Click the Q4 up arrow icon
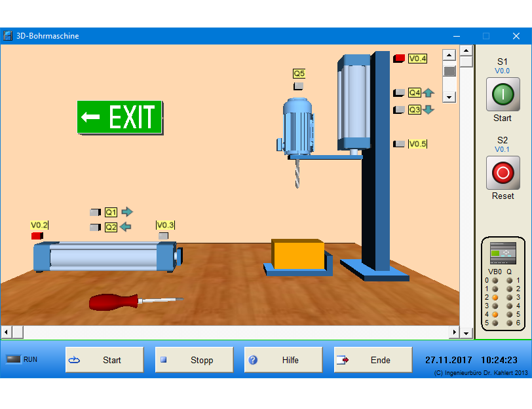 coord(428,92)
